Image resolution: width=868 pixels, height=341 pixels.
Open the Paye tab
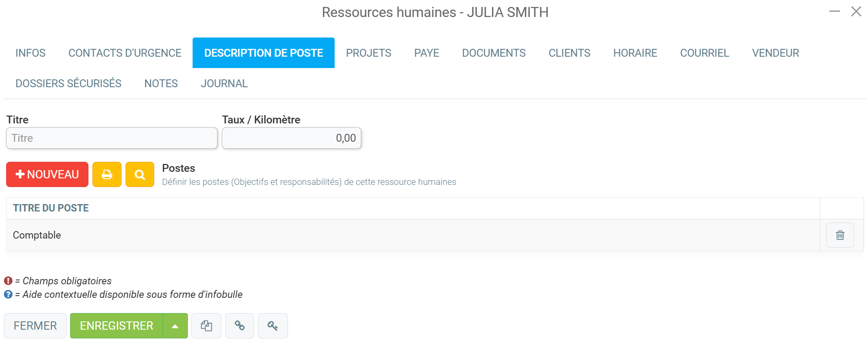click(x=427, y=53)
